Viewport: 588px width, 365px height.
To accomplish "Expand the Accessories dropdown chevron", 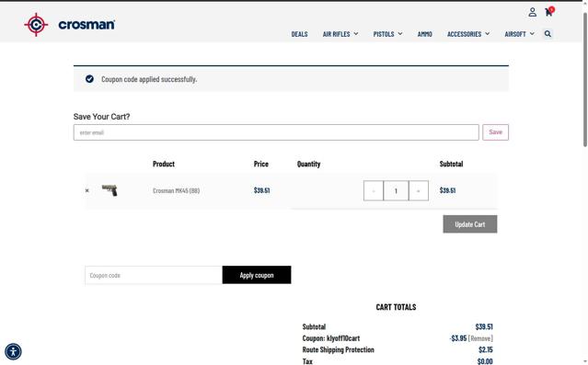I will pyautogui.click(x=487, y=34).
